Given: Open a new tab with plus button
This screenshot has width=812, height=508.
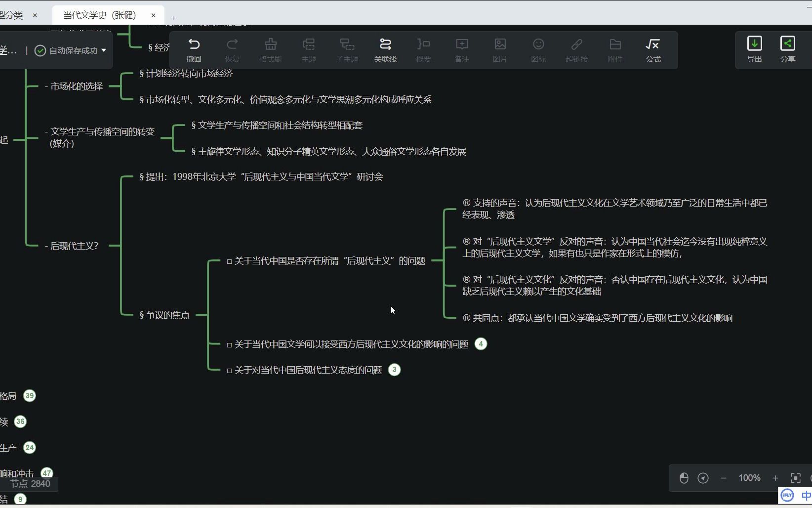Looking at the screenshot, I should pos(173,18).
